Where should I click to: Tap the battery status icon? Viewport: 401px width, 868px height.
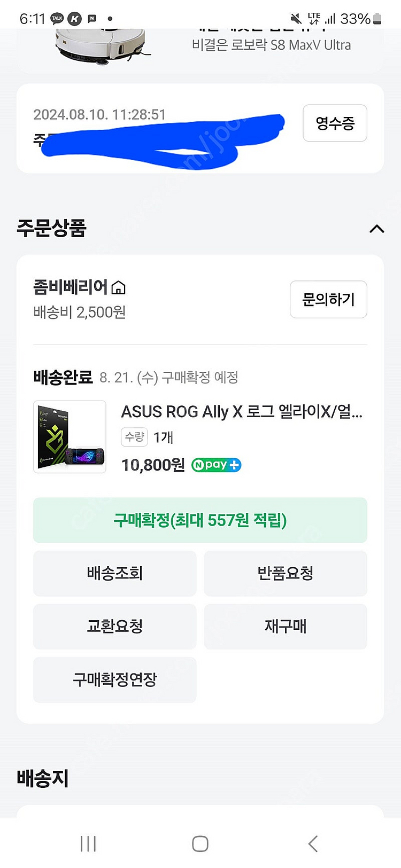point(377,19)
